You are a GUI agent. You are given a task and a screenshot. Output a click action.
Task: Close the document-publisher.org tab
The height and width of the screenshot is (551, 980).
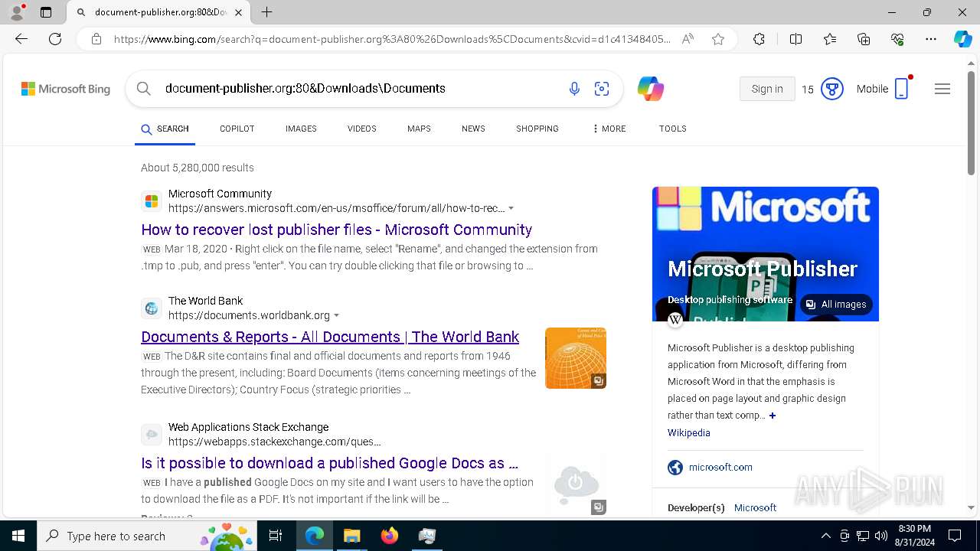[238, 12]
